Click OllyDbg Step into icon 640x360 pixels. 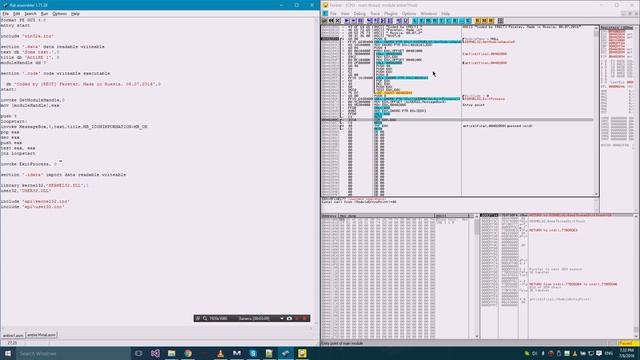[368, 20]
